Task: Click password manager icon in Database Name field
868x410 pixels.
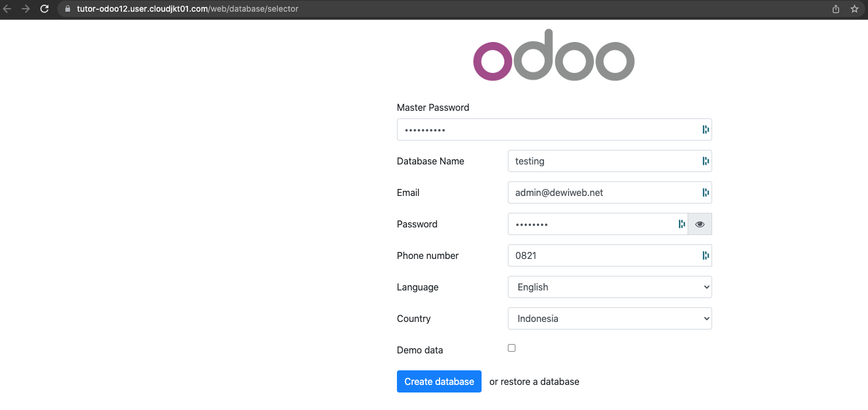Action: click(x=705, y=161)
